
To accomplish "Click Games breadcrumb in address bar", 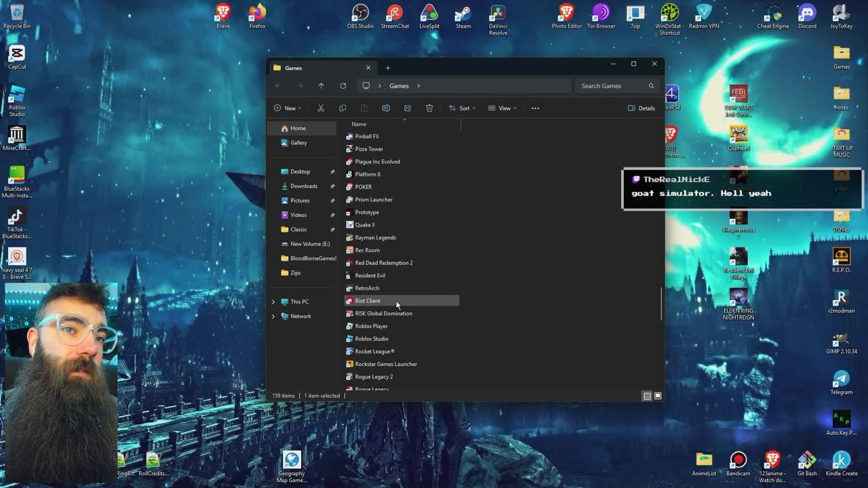I will tap(399, 85).
